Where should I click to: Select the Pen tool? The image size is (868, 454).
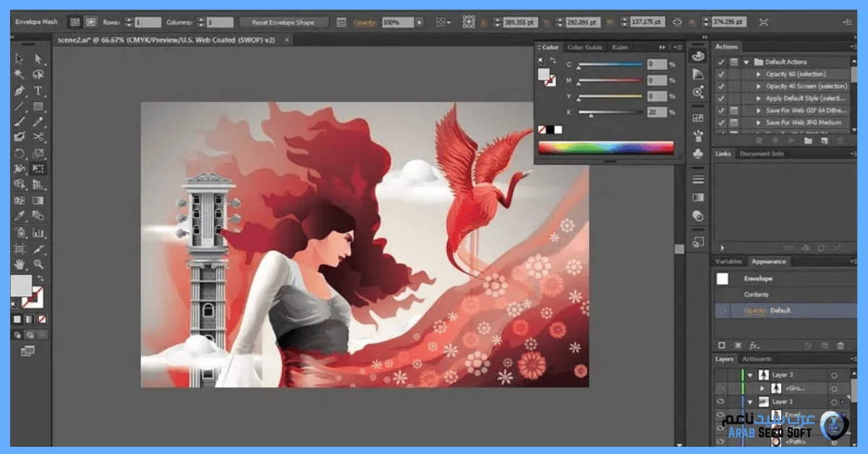pyautogui.click(x=20, y=90)
